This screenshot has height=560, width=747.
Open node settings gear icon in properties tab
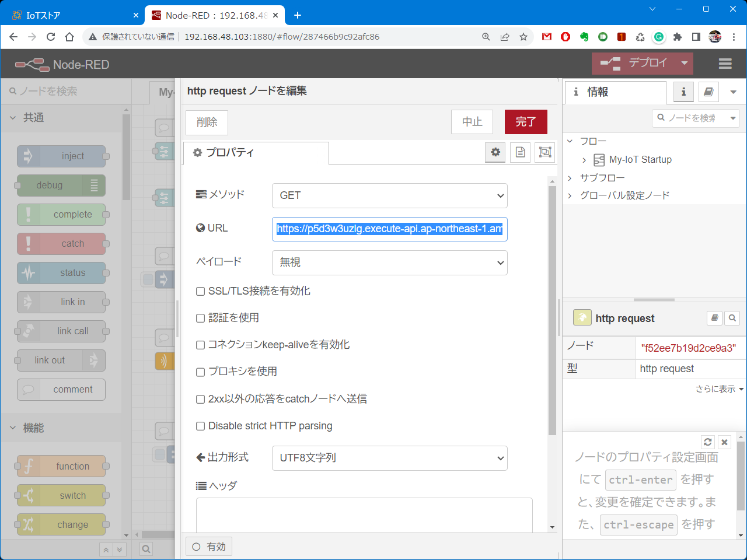[x=495, y=152]
